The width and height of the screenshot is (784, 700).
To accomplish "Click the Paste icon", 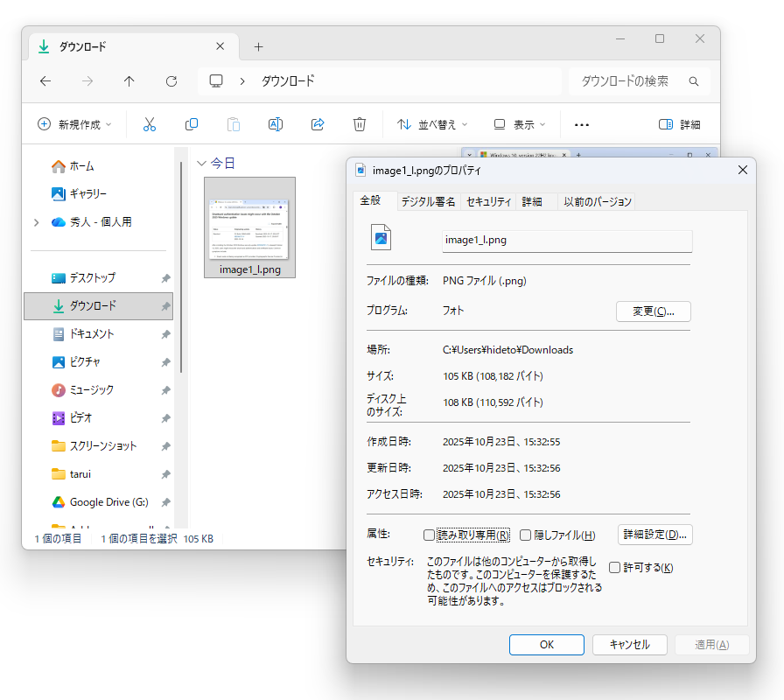I will 233,124.
